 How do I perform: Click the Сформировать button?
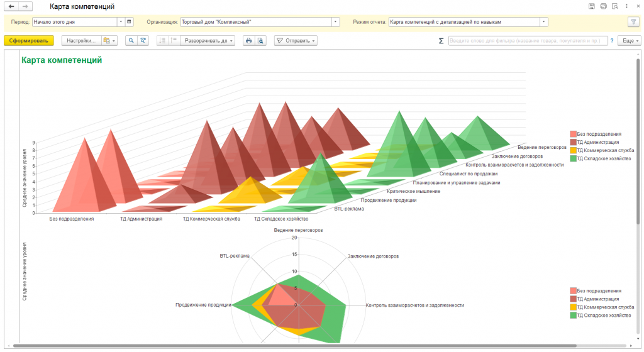(x=29, y=41)
